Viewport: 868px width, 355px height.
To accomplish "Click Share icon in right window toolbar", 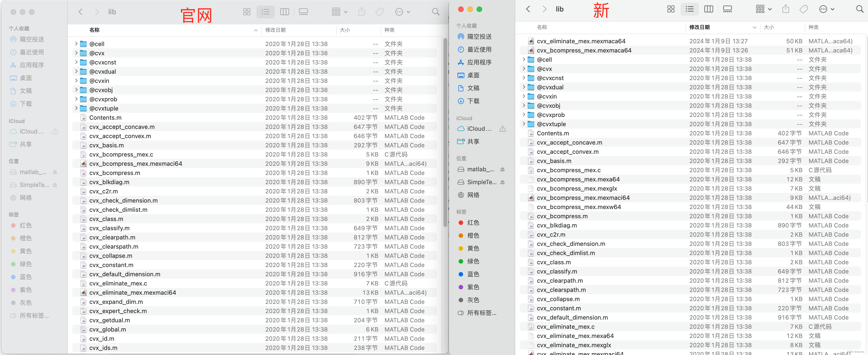I will tap(785, 9).
